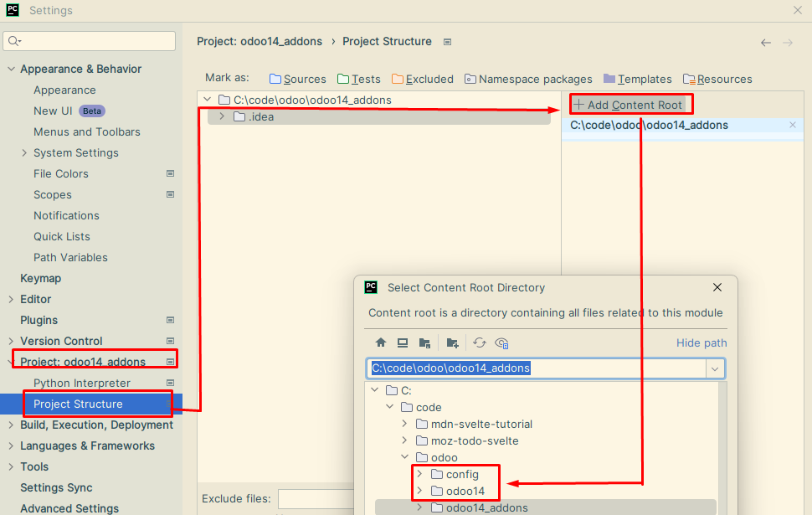Expand the config folder
Viewport: 812px width, 515px height.
tap(420, 474)
